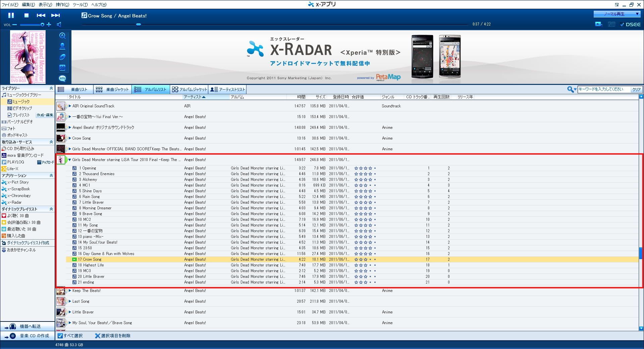This screenshot has height=349, width=644.
Task: Mute audio using the speaker icon
Action: pyautogui.click(x=59, y=24)
